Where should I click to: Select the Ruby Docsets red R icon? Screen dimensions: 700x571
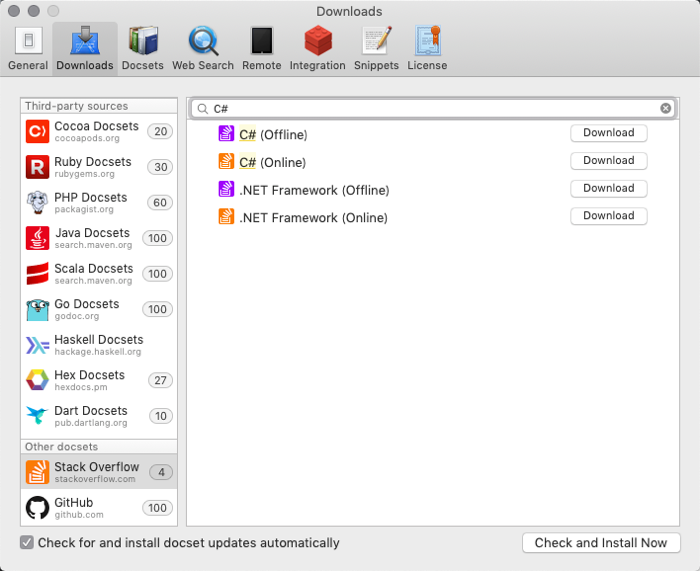pyautogui.click(x=38, y=167)
